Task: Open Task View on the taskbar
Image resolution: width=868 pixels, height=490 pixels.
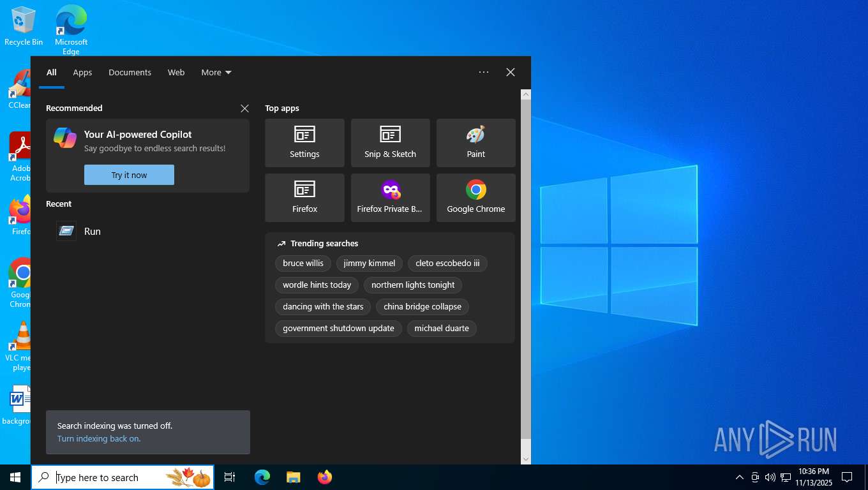Action: pyautogui.click(x=230, y=477)
